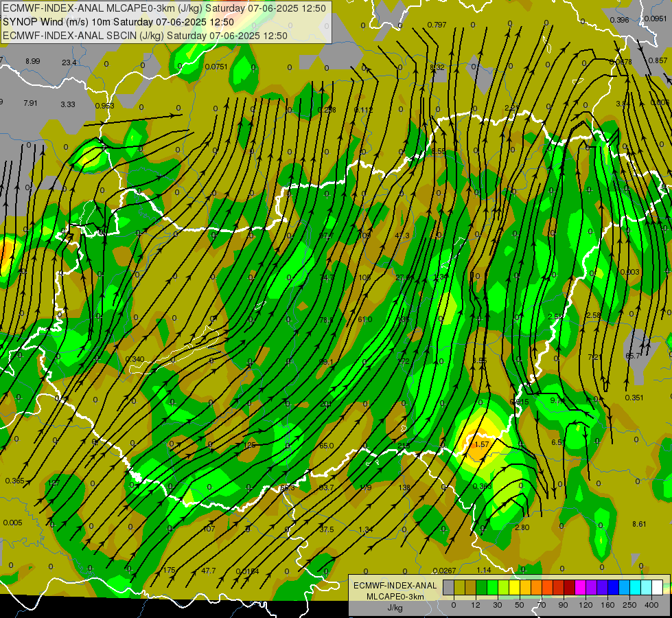This screenshot has width=672, height=618.
Task: Select the map value 8.61
Action: coord(639,524)
